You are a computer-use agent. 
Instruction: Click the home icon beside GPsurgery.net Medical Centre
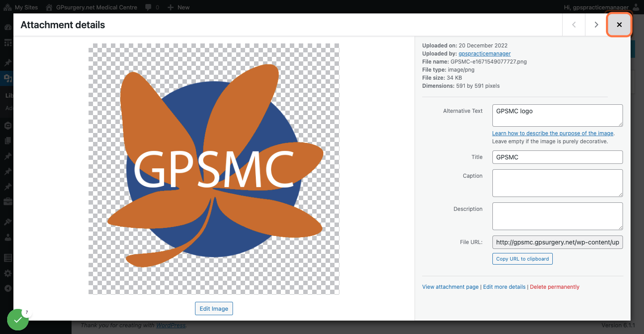click(50, 7)
